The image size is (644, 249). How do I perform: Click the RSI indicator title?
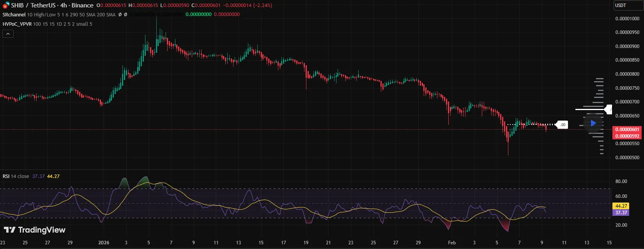click(6, 176)
